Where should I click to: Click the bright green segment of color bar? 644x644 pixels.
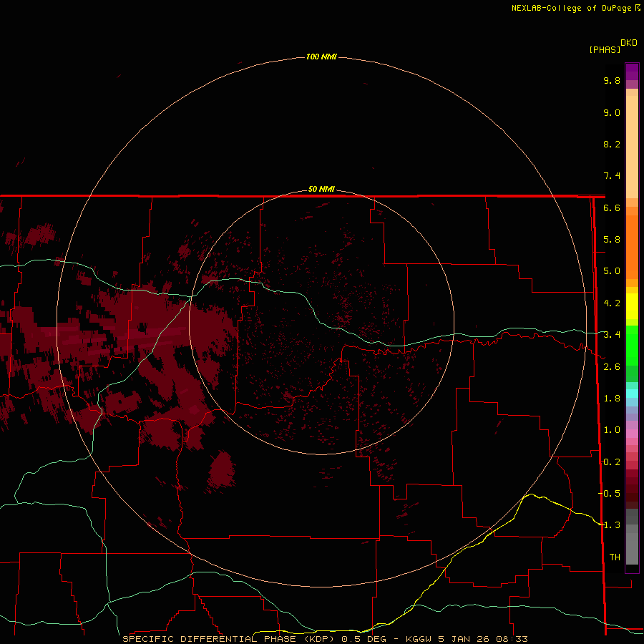click(x=632, y=345)
